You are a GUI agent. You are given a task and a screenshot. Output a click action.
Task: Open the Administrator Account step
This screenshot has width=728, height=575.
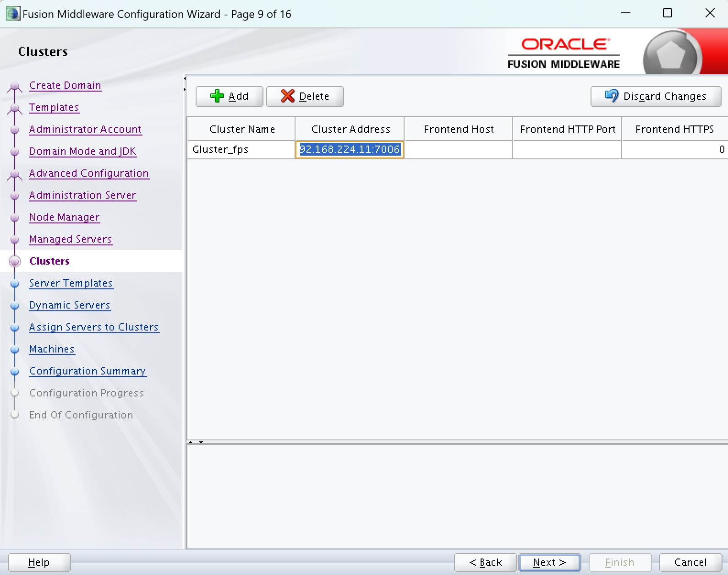point(85,130)
